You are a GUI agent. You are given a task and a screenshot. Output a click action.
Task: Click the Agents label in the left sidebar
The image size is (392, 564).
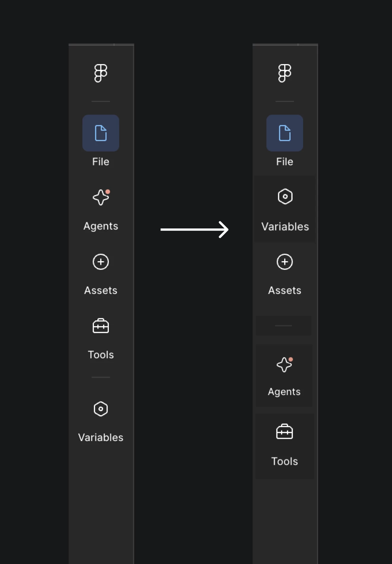(101, 226)
